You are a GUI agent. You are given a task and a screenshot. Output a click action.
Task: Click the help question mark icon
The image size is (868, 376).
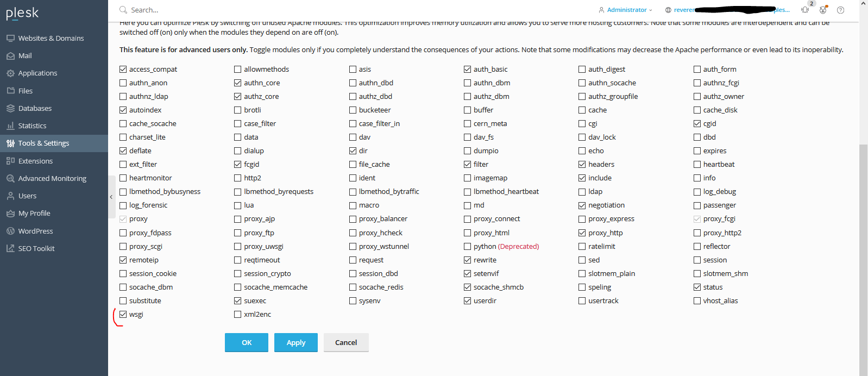click(840, 10)
